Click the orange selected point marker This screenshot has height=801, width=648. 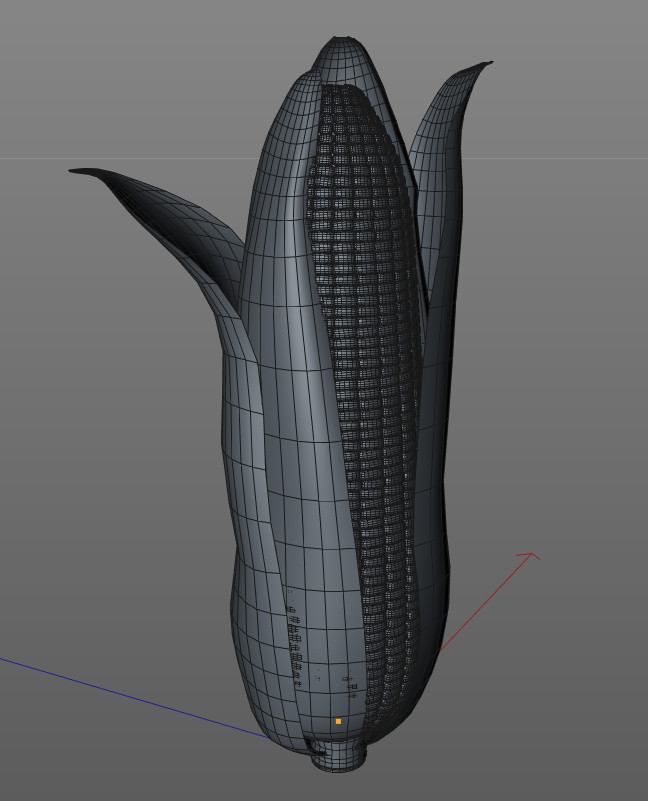[338, 721]
